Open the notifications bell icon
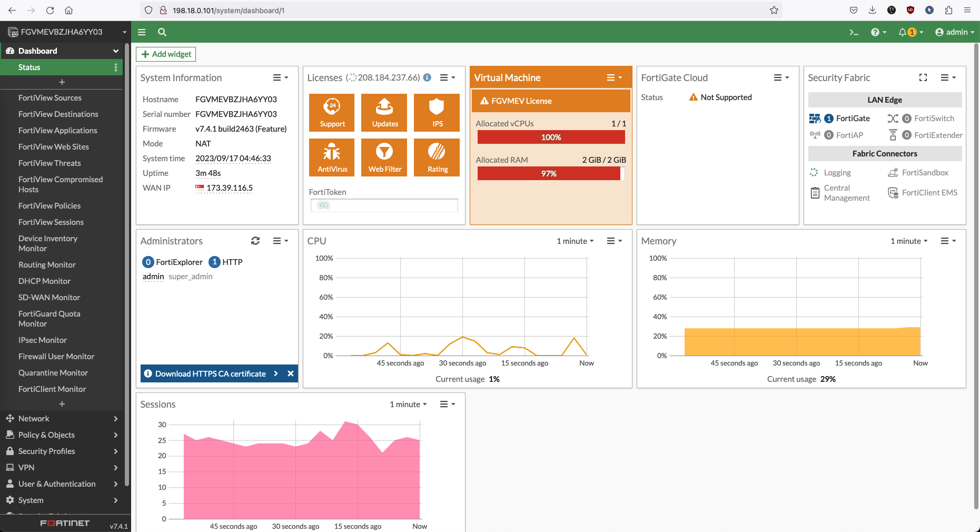Screen dimensions: 980x532 903,32
